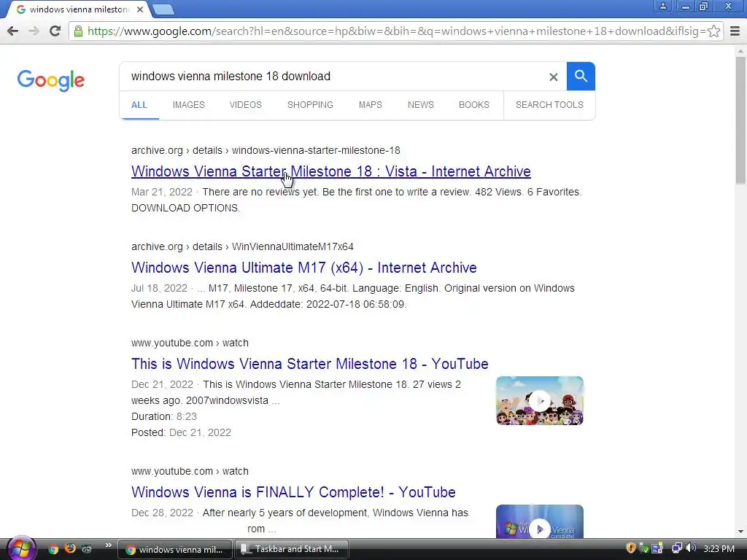Open This is Windows Vienna Starter Milestone 18 video link
747x560 pixels.
pos(309,364)
